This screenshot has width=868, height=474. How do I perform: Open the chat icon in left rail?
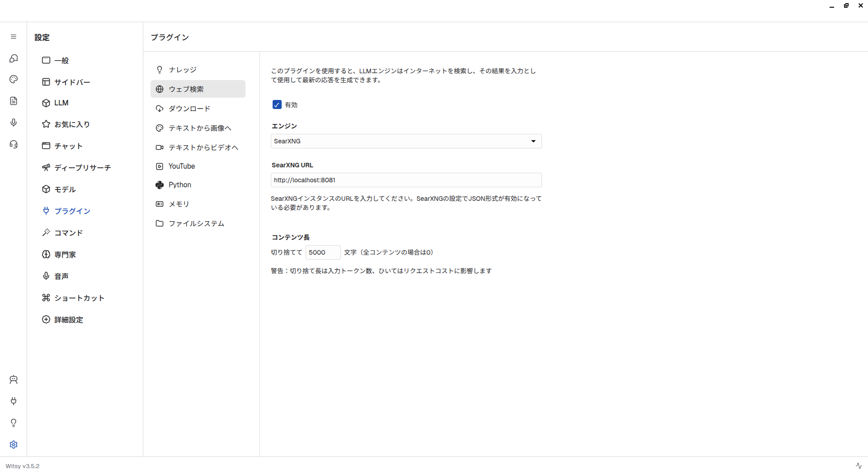[14, 58]
